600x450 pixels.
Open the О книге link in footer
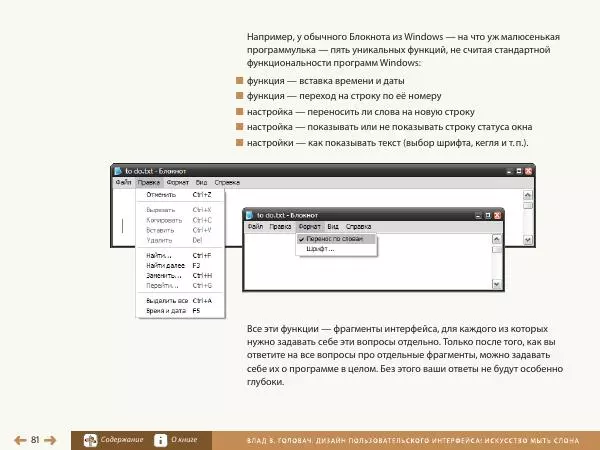pos(184,440)
